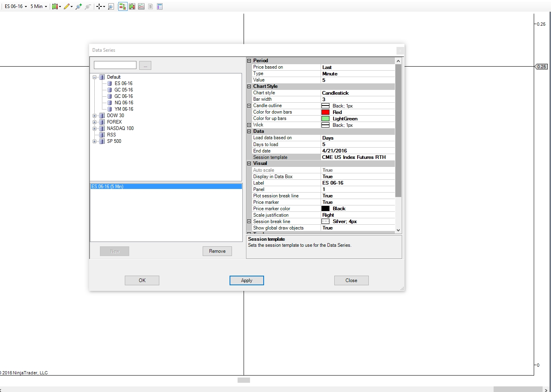The image size is (551, 392).
Task: Click the Close button in Data Series dialog
Action: 352,280
